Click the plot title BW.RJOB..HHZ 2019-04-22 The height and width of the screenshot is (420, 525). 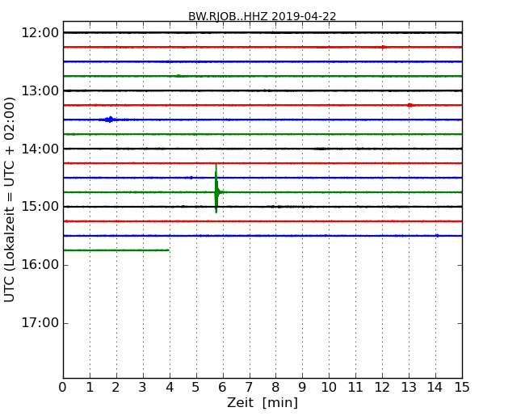[x=262, y=16]
